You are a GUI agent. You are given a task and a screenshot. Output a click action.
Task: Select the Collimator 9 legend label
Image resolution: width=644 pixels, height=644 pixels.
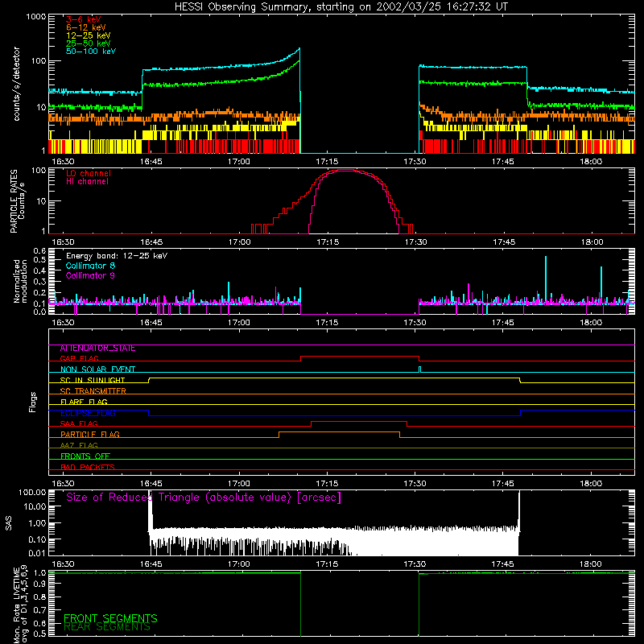point(90,275)
